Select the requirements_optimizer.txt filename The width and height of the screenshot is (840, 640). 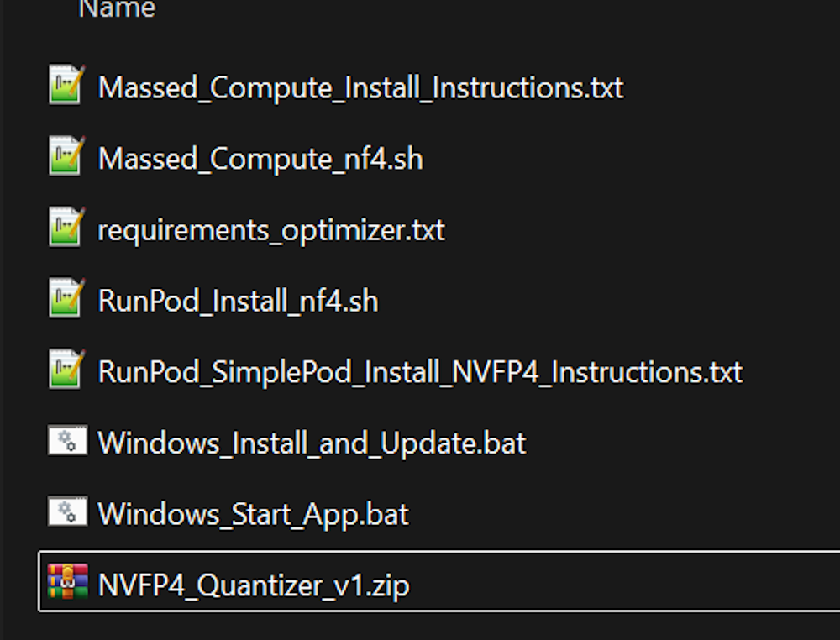(271, 230)
